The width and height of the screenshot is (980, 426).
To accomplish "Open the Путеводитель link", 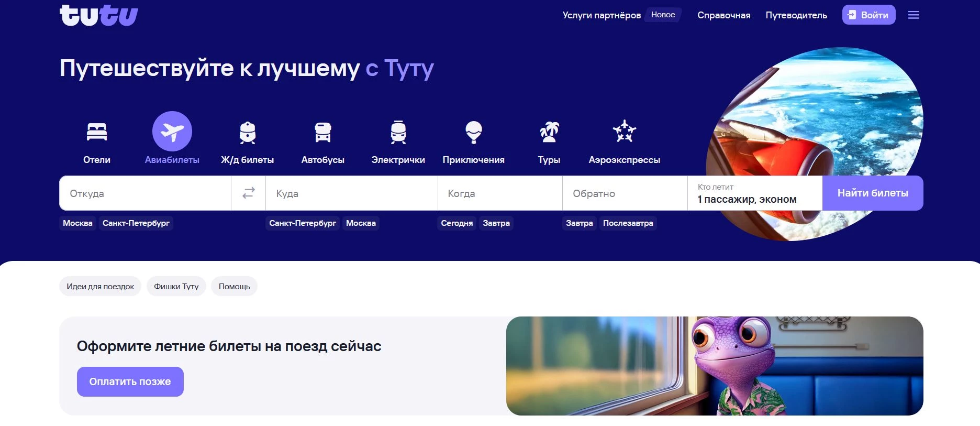I will 796,15.
